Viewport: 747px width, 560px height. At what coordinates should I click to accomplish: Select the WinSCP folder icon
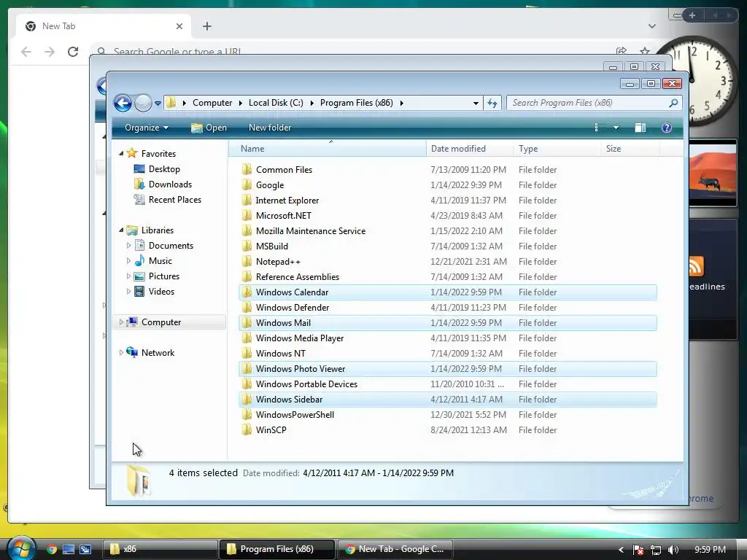(247, 430)
